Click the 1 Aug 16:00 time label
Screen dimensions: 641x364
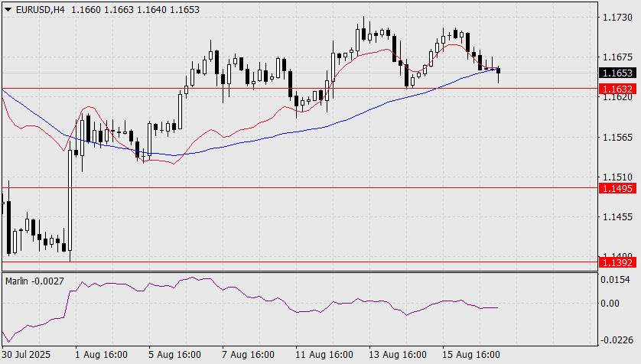tap(101, 354)
